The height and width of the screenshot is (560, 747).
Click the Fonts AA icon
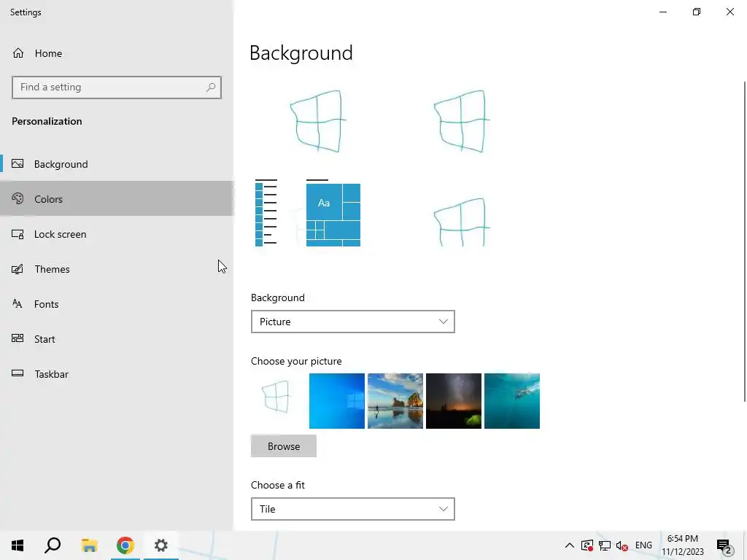18,304
